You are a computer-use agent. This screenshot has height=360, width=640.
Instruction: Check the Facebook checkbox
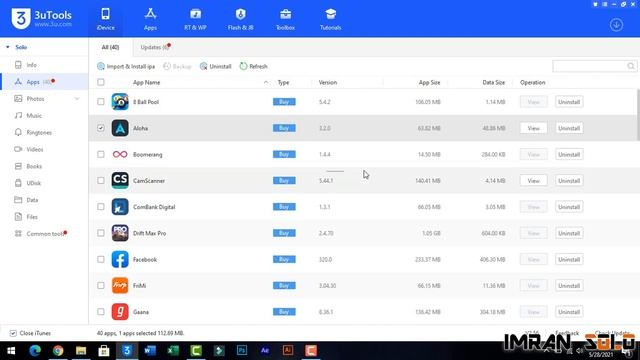point(101,259)
